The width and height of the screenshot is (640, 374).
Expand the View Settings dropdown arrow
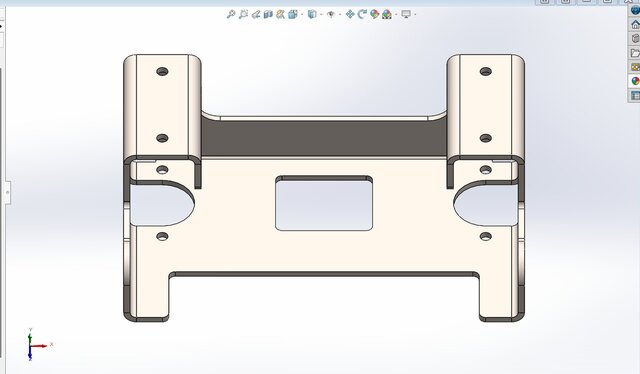(x=415, y=15)
